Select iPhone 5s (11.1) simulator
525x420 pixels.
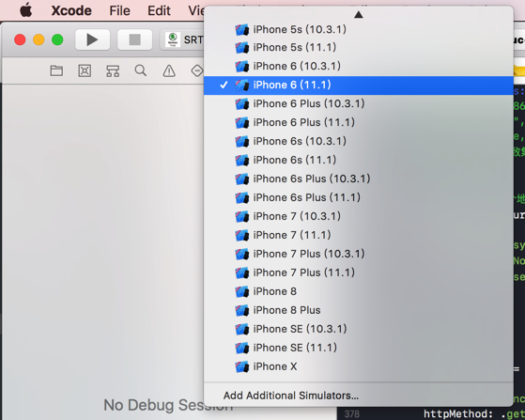coord(359,47)
